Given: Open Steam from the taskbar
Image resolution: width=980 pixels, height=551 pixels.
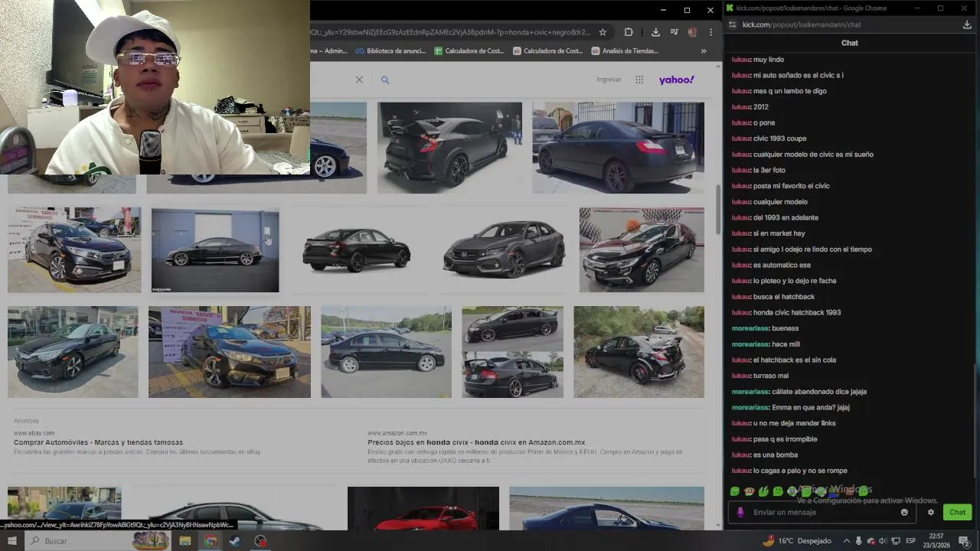Looking at the screenshot, I should (x=235, y=541).
